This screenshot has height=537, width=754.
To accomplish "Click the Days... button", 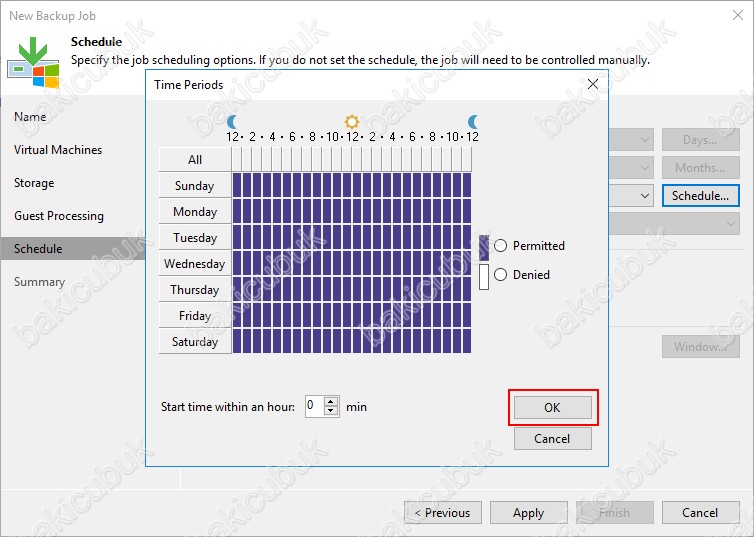I will tap(701, 140).
